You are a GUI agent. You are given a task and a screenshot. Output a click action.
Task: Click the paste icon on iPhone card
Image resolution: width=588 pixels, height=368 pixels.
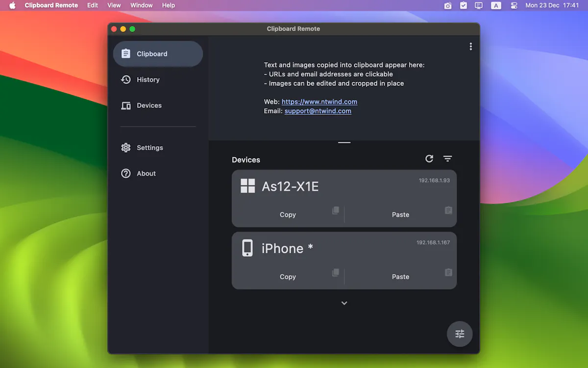click(448, 272)
